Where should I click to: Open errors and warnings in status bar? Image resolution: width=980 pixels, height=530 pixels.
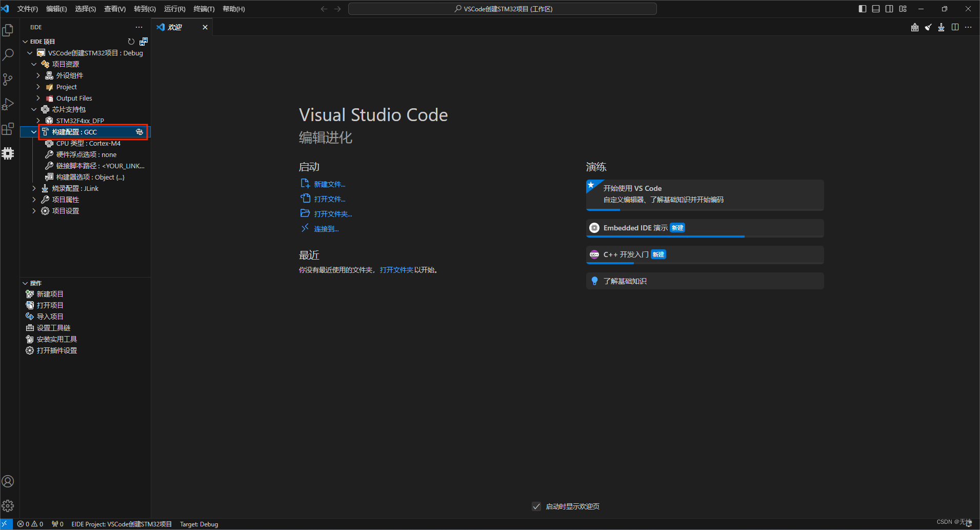[x=30, y=524]
